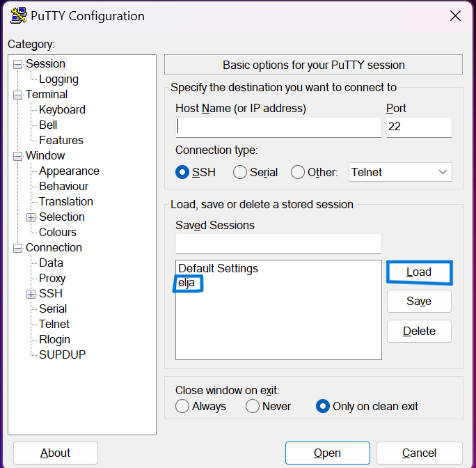Select the Serial connection type radio button

point(240,172)
